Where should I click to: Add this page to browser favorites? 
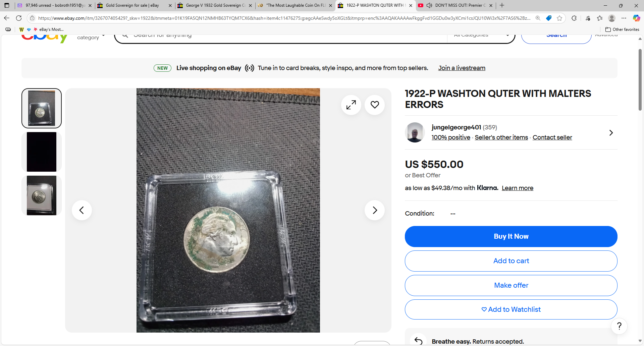[x=559, y=18]
